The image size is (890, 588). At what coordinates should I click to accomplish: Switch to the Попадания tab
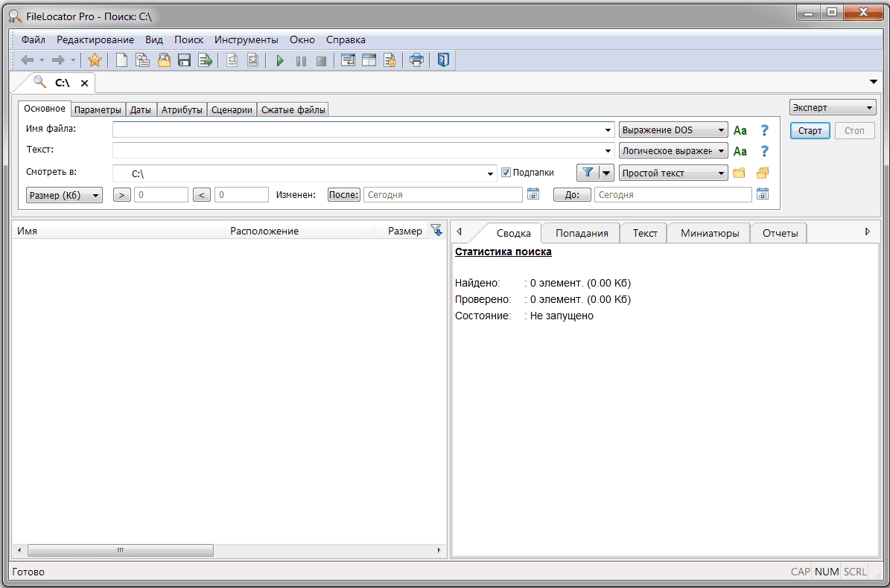pos(582,233)
